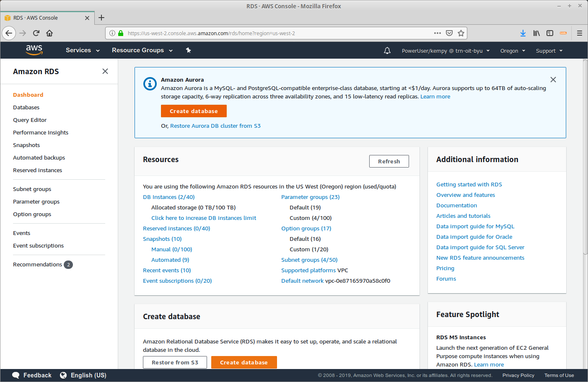Select Dashboard in the RDS sidebar
This screenshot has width=588, height=382.
point(28,95)
